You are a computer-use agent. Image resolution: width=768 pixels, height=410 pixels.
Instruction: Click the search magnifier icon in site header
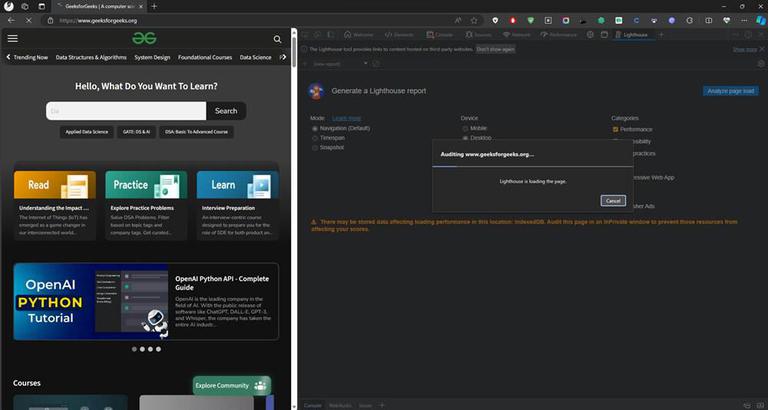pos(277,39)
